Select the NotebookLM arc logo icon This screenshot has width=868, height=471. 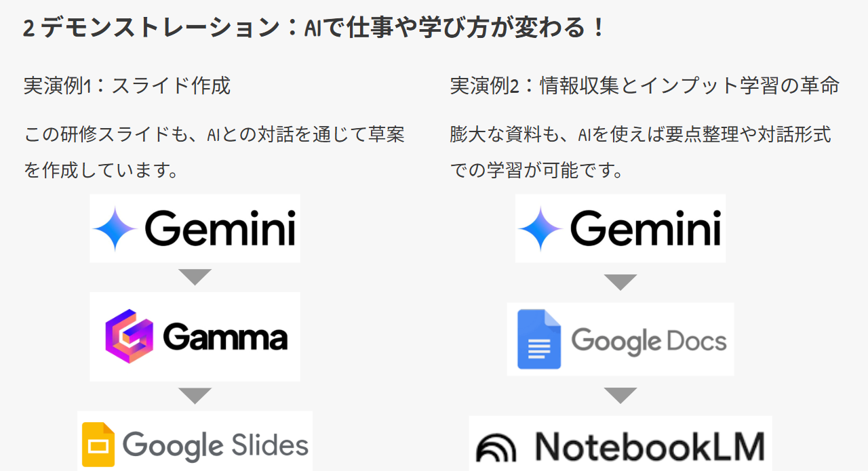[496, 448]
